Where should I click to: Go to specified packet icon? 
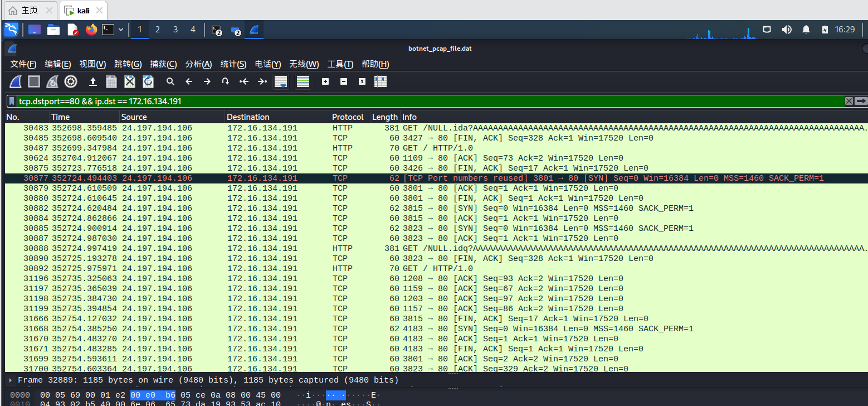pos(226,81)
